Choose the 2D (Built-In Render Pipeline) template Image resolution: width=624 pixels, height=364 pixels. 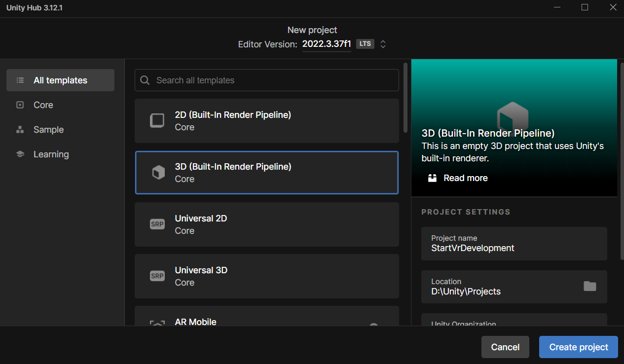click(267, 121)
